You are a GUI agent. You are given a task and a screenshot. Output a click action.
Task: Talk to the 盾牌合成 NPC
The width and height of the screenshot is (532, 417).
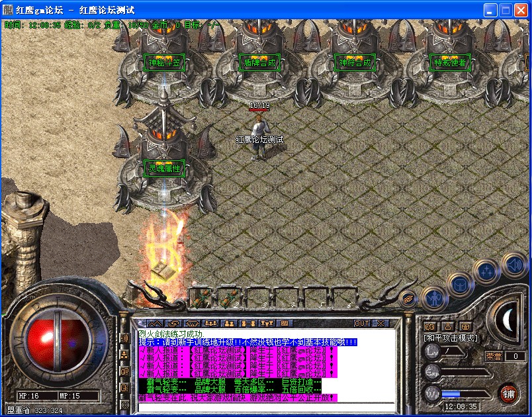tap(259, 62)
